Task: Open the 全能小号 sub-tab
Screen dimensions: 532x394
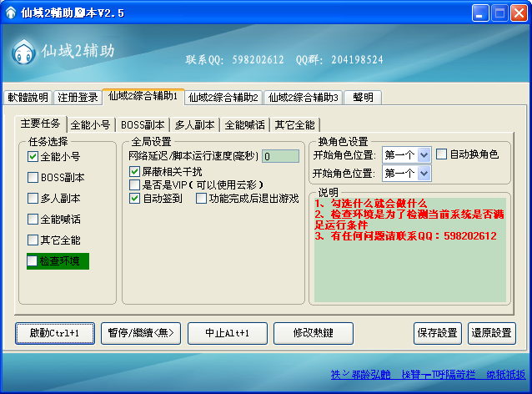Action: [91, 125]
